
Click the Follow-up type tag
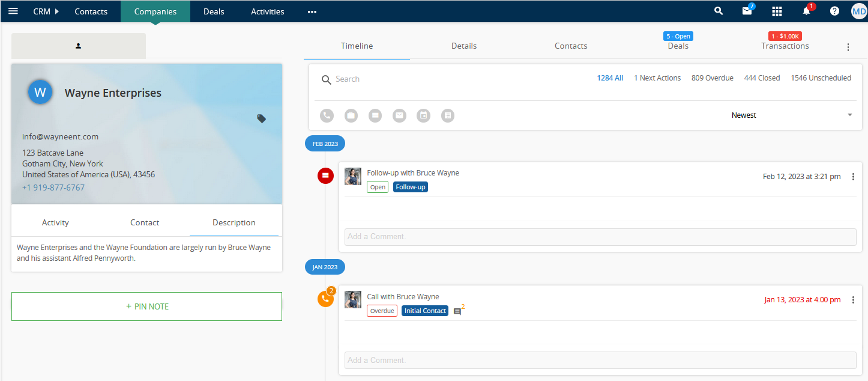pos(411,187)
